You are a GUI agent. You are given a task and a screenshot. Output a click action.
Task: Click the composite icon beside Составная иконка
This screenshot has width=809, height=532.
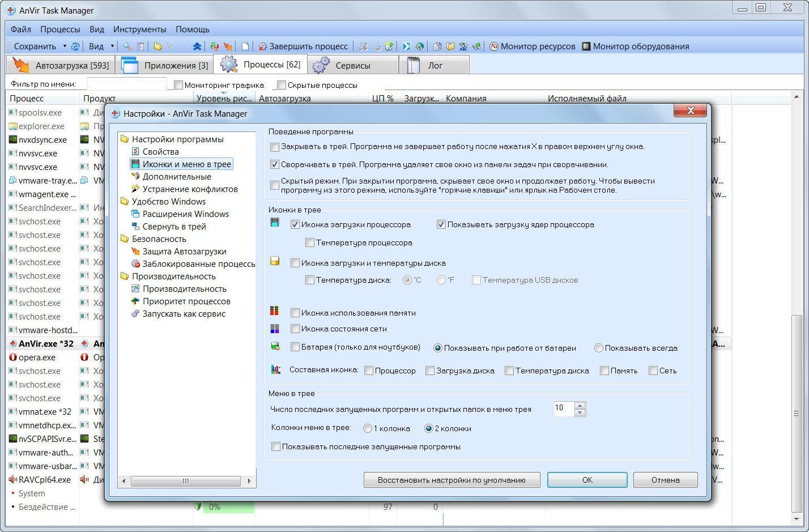pyautogui.click(x=276, y=369)
